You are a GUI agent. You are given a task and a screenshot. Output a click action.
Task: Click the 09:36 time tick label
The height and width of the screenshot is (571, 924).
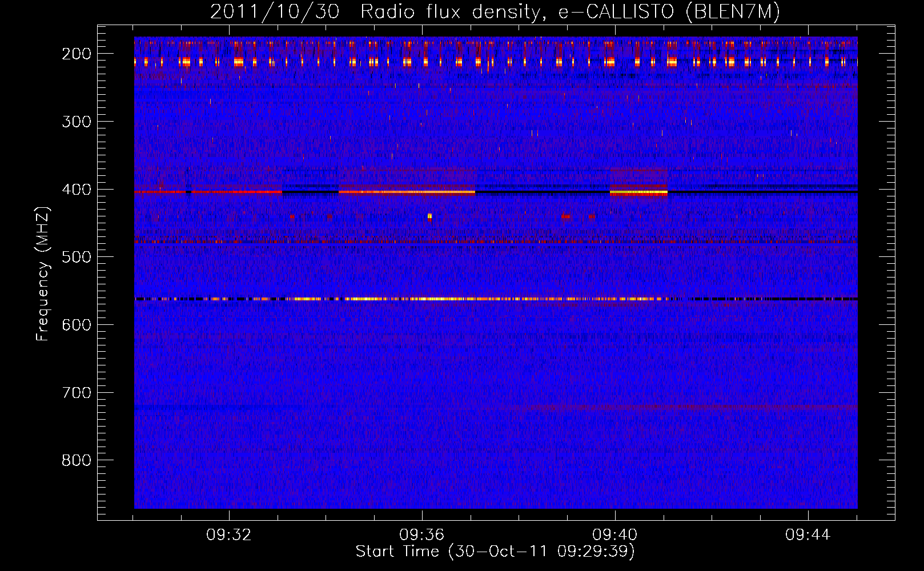point(422,535)
